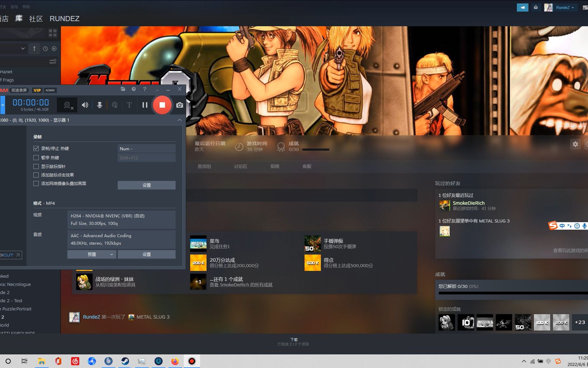
Task: Toggle the webcam overlay icon
Action: pos(67,105)
